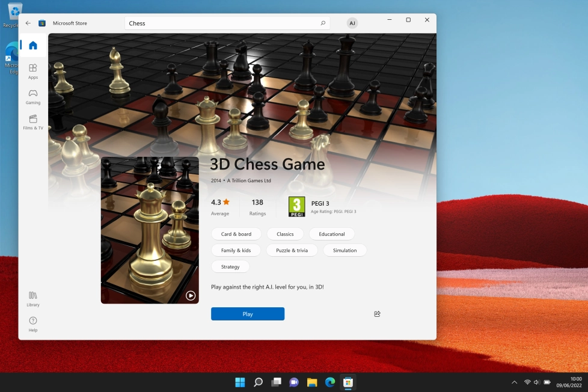588x392 pixels.
Task: Open Teams Chat on taskbar
Action: [294, 382]
